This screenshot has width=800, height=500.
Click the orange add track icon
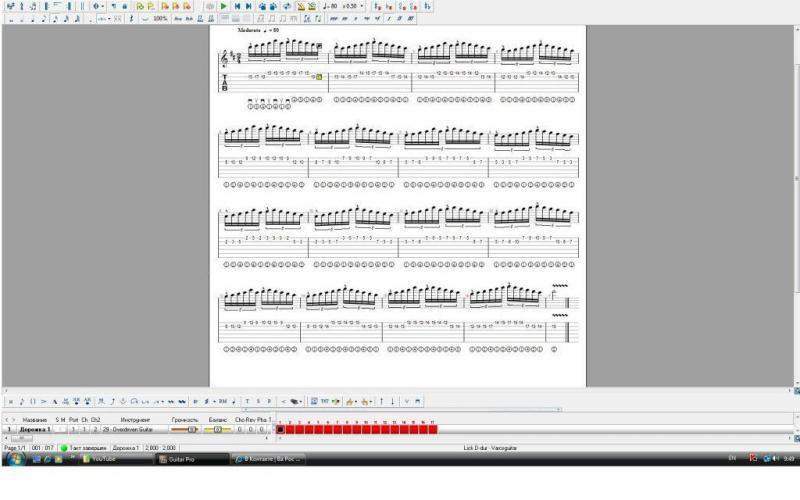(165, 6)
